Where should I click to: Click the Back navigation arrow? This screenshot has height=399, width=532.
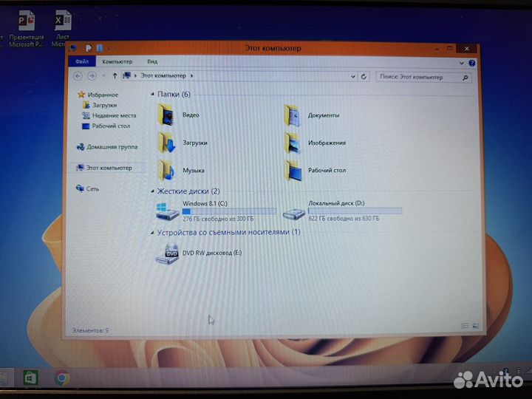(78, 76)
